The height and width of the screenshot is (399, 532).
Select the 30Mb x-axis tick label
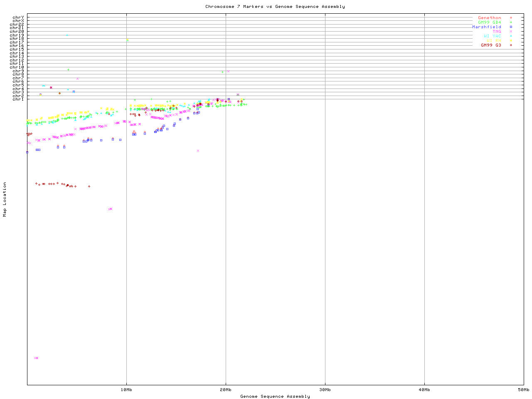click(325, 390)
